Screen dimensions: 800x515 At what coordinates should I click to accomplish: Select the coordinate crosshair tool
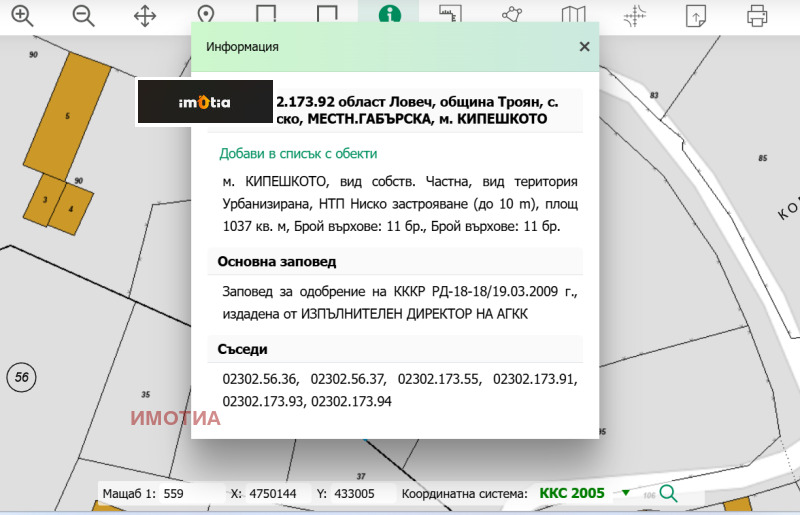[635, 15]
